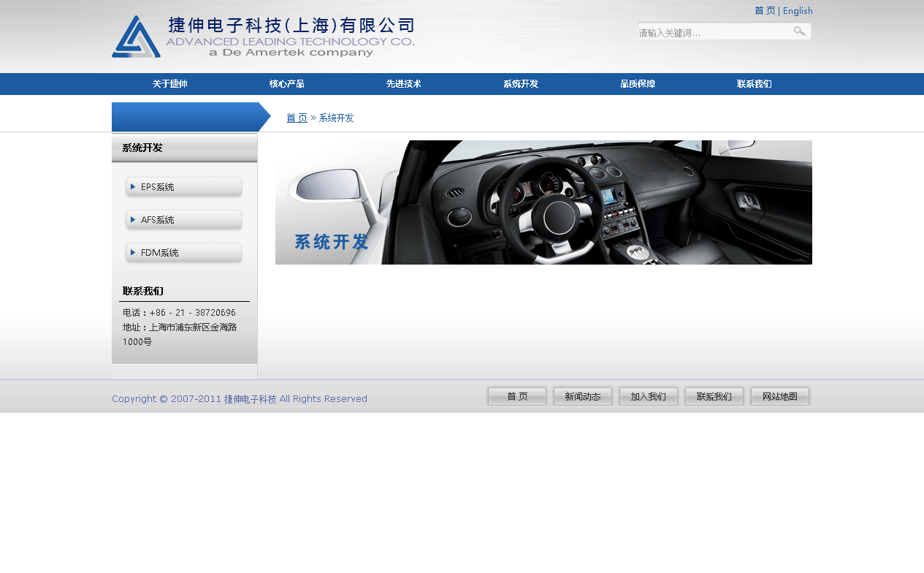Type in the keyword search field
Image resolution: width=924 pixels, height=573 pixels.
(x=712, y=32)
